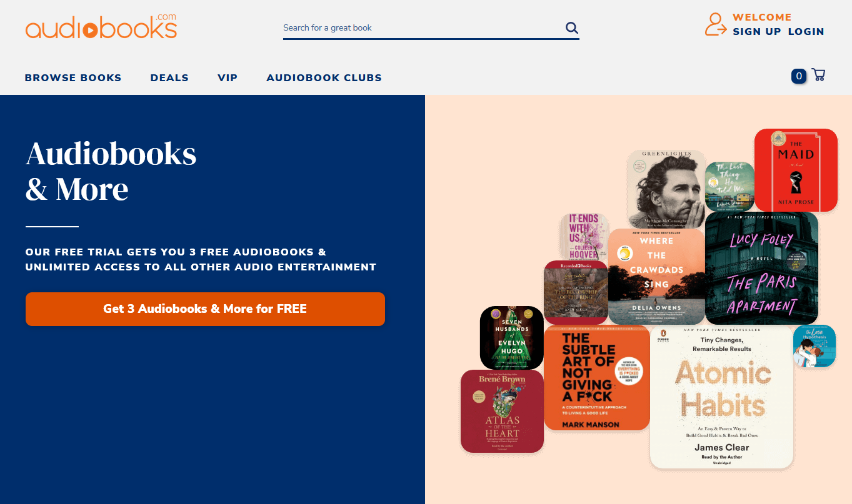Click the magnifying glass search icon
Screen dimensions: 852x504
[571, 27]
